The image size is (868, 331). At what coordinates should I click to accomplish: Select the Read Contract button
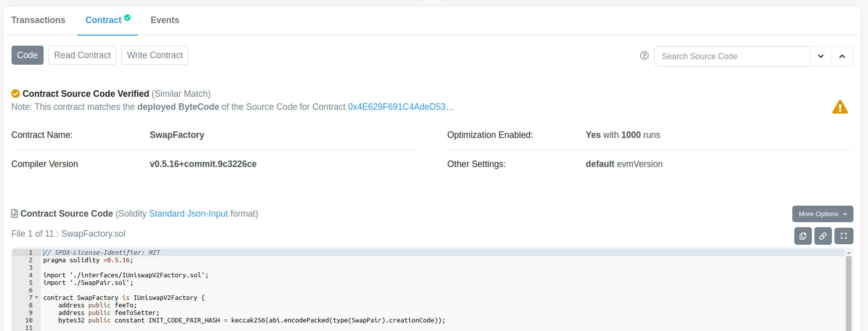coord(82,55)
